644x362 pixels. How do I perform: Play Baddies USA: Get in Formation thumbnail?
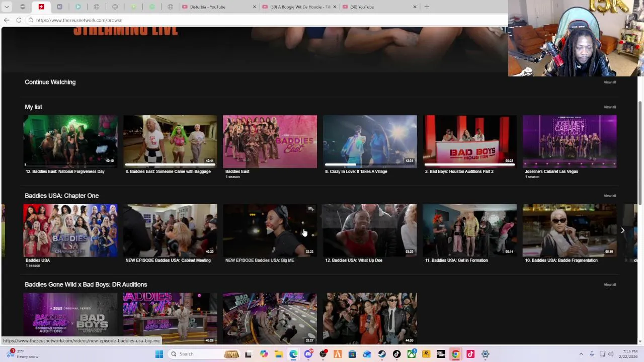pyautogui.click(x=470, y=230)
